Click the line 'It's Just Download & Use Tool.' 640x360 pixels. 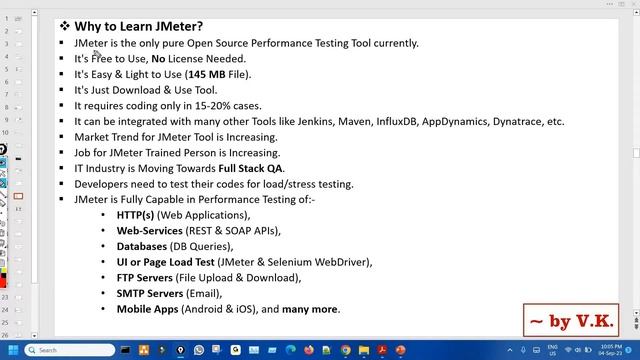pyautogui.click(x=146, y=90)
